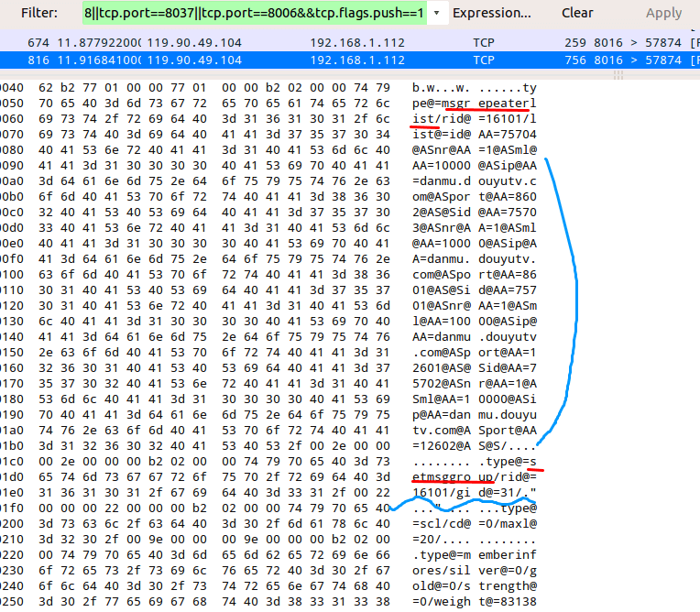Select hex row at offset 01c0
Image resolution: width=700 pixels, height=612 pixels.
pos(268,462)
